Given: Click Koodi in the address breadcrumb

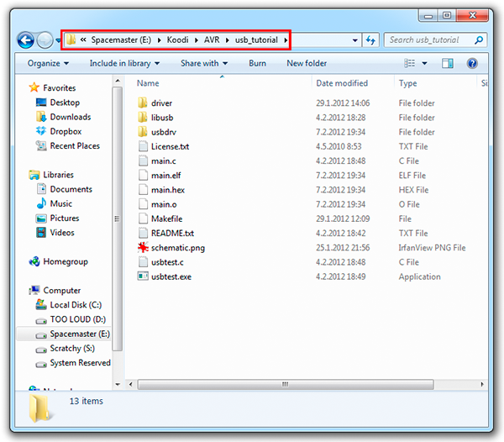Looking at the screenshot, I should pos(177,39).
